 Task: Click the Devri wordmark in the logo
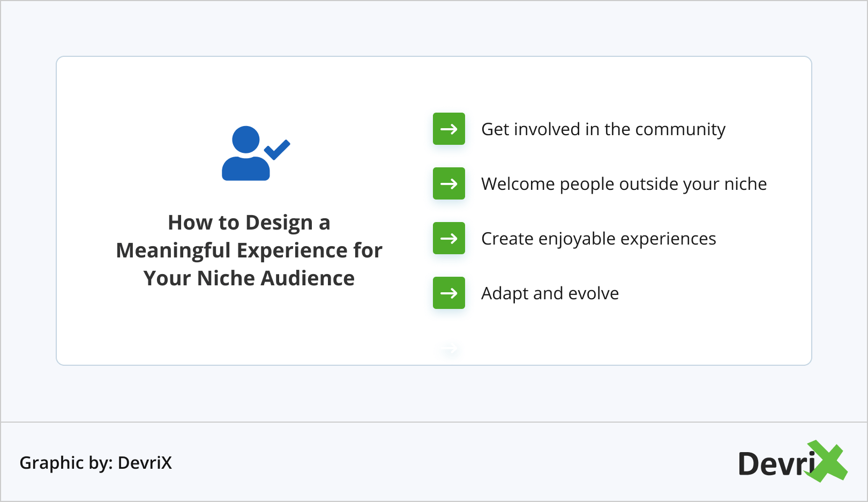776,464
